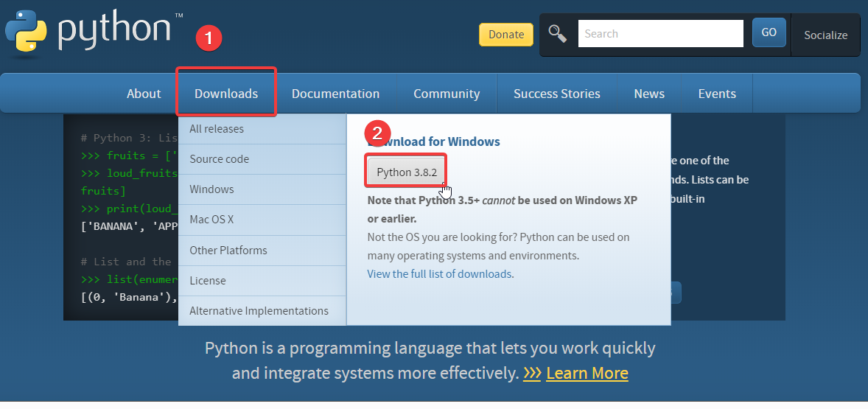Select All releases from Downloads submenu
Image resolution: width=868 pixels, height=409 pixels.
(x=262, y=129)
